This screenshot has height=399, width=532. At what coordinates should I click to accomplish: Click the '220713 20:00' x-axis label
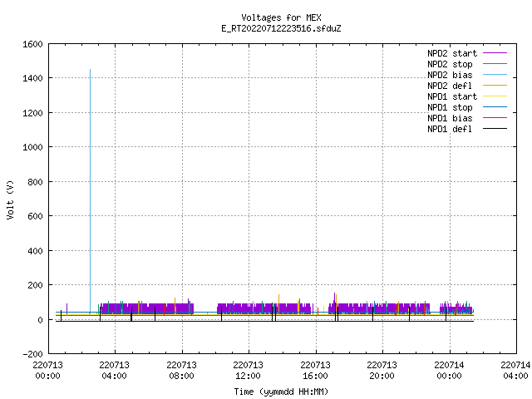point(382,370)
